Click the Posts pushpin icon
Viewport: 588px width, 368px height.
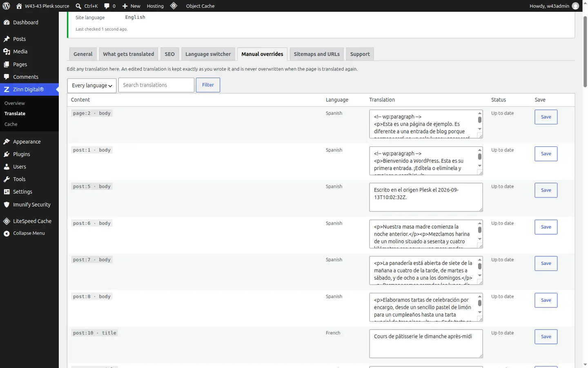coord(7,39)
